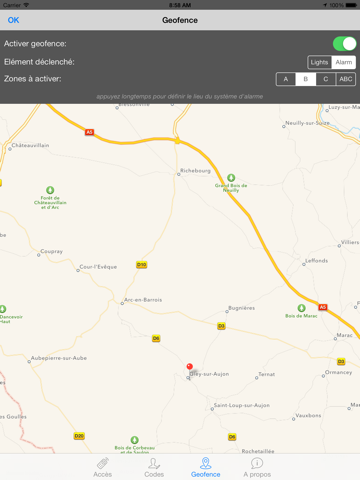Tap the battery indicator in status bar

click(351, 5)
